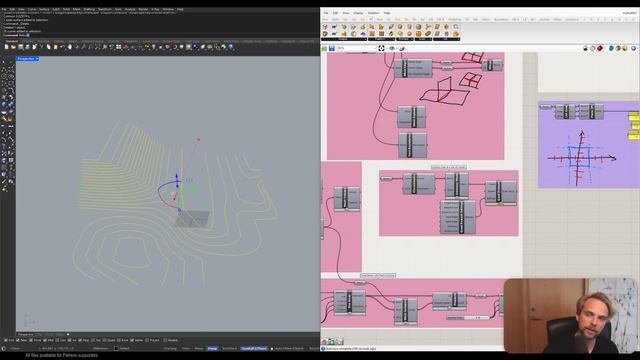This screenshot has height=360, width=640.
Task: Toggle Gumball button in Rhino status bar
Action: point(253,349)
